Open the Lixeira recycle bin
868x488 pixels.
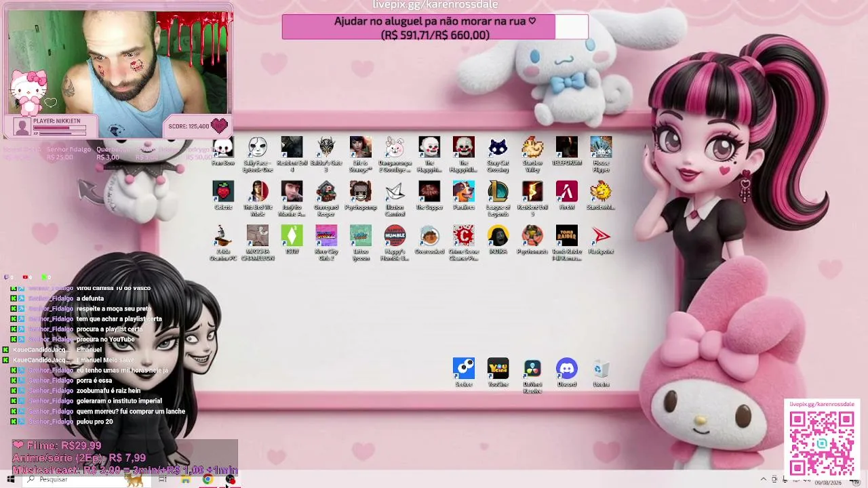tap(601, 373)
